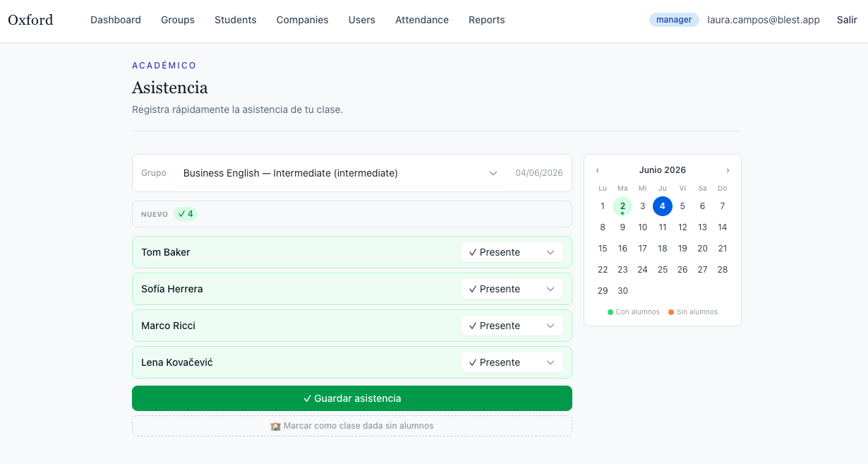Click the Sin alumnos legend entry
Screen dimensions: 868x464
(x=693, y=312)
